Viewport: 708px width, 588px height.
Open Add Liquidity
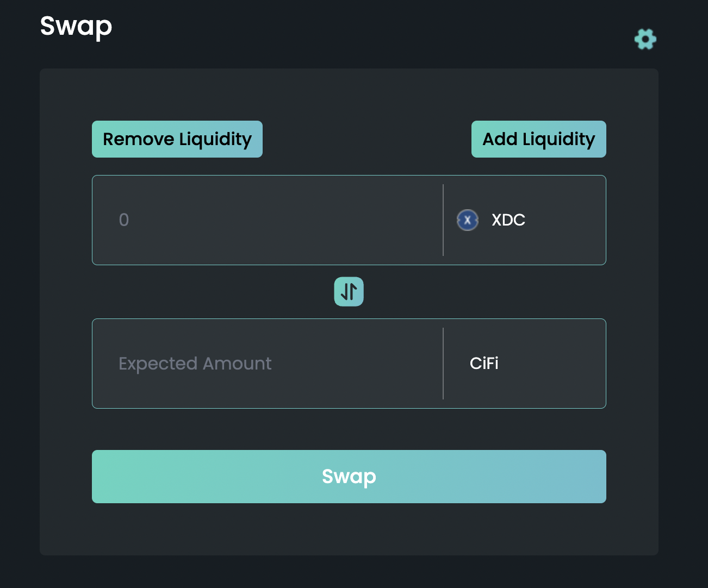[x=538, y=139]
